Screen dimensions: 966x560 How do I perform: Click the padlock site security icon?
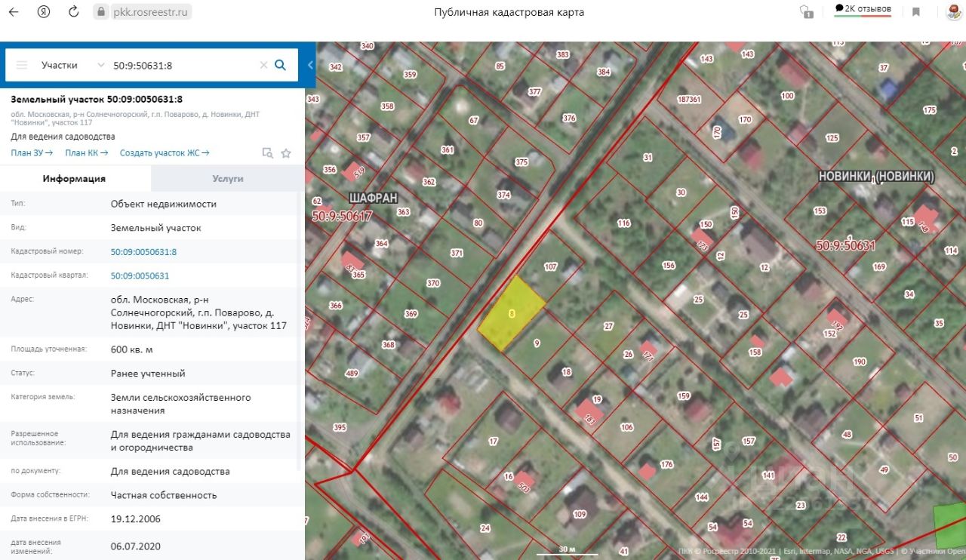[102, 12]
